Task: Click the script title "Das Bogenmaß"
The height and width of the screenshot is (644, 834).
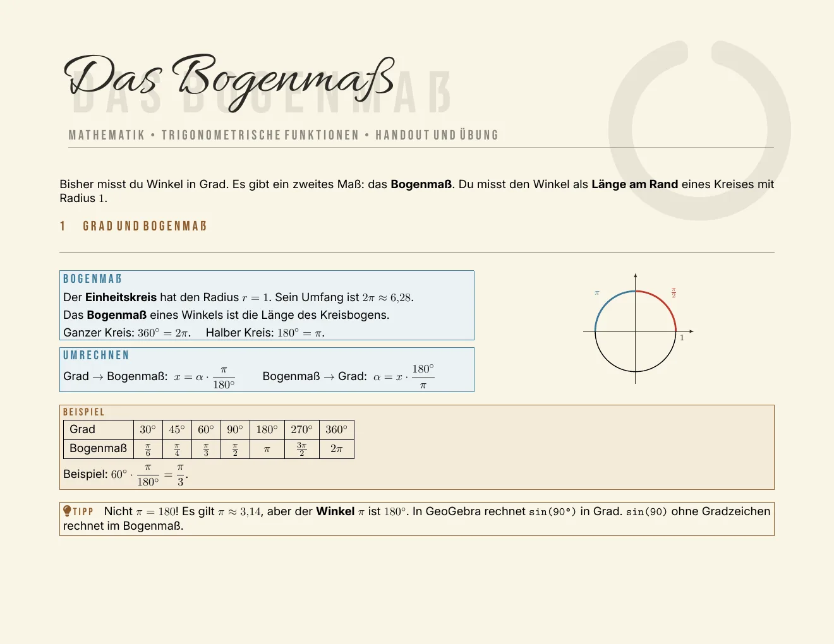Action: pyautogui.click(x=229, y=82)
